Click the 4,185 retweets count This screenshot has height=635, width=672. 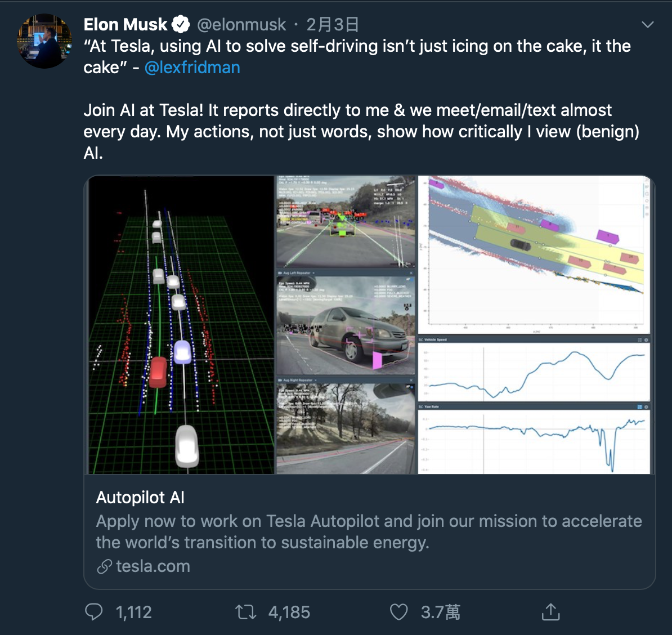click(x=289, y=612)
